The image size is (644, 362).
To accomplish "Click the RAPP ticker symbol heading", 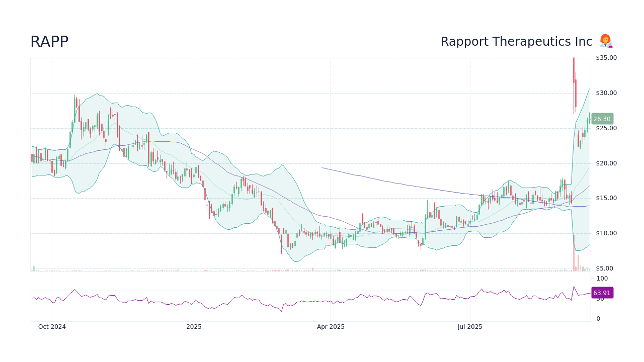I will click(49, 42).
